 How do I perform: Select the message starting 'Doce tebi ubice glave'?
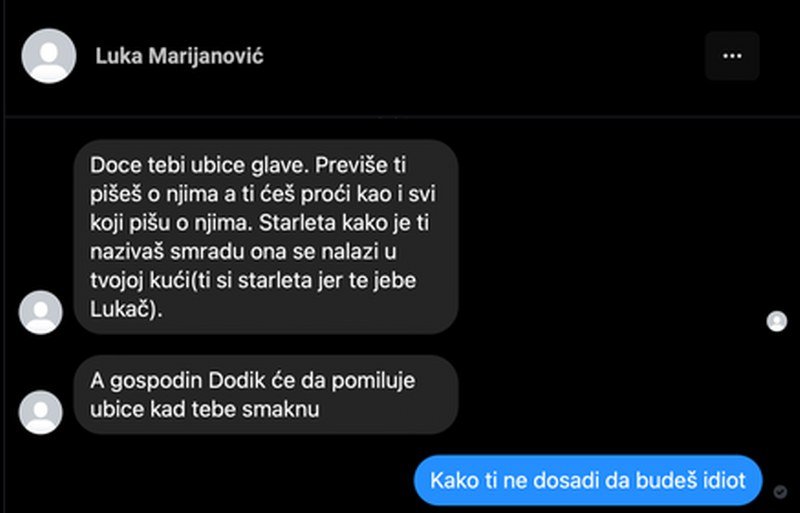[x=266, y=237]
